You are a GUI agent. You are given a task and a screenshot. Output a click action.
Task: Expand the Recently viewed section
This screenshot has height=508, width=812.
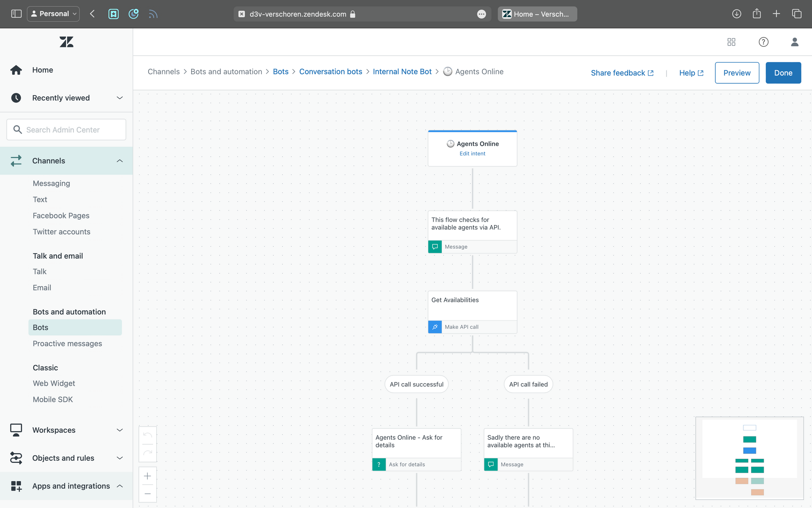[x=119, y=98]
